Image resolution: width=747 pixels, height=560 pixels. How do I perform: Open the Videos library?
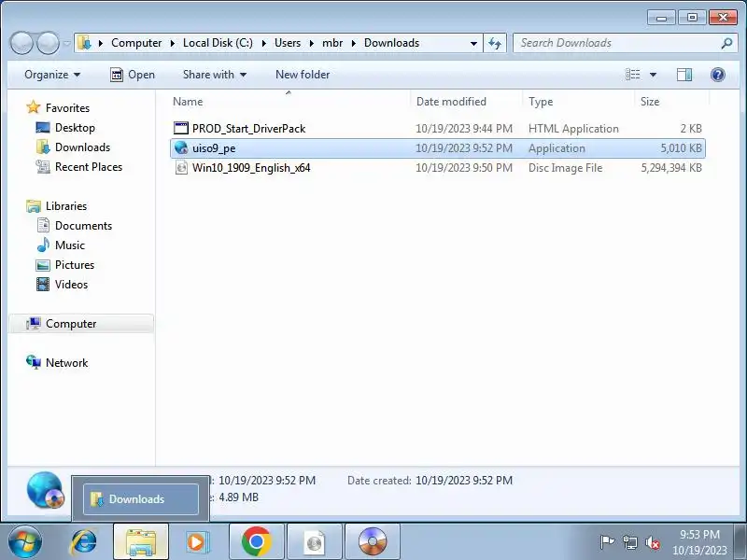click(x=71, y=285)
